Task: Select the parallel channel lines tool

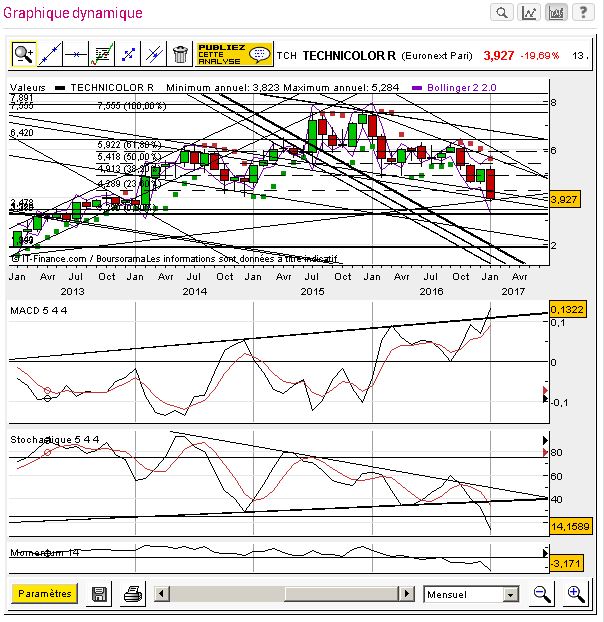Action: [x=154, y=54]
